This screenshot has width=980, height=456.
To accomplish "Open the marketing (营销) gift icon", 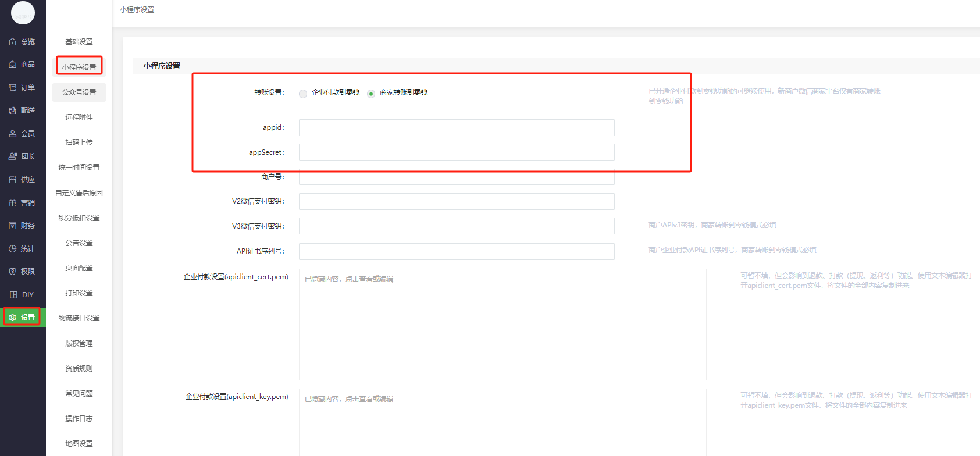I will (x=13, y=203).
